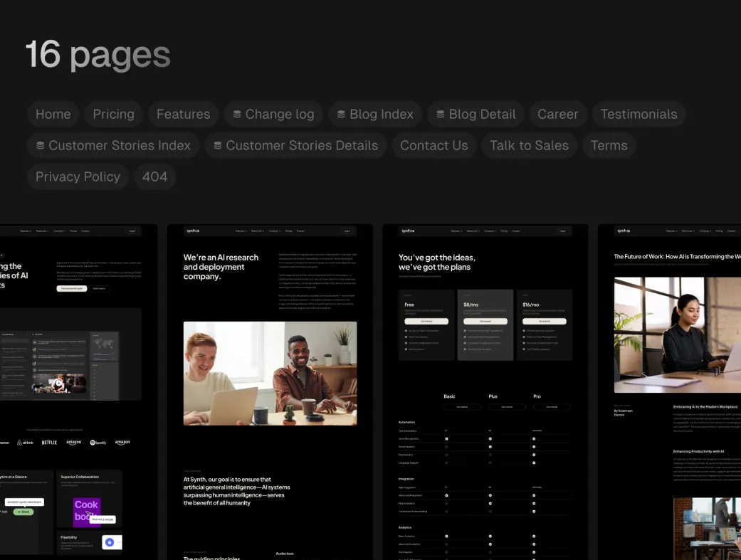Open the two men laptop photo thumbnail
Screen dimensions: 741x560
(270, 373)
